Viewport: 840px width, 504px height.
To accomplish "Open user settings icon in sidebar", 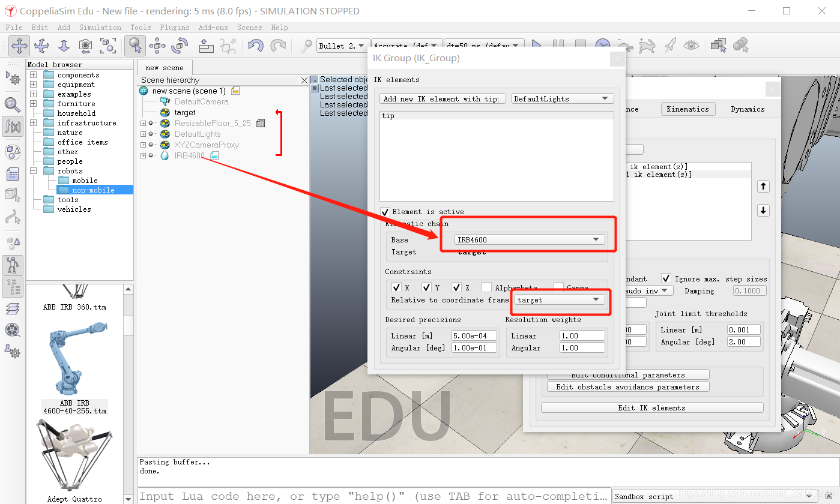I will (x=13, y=351).
